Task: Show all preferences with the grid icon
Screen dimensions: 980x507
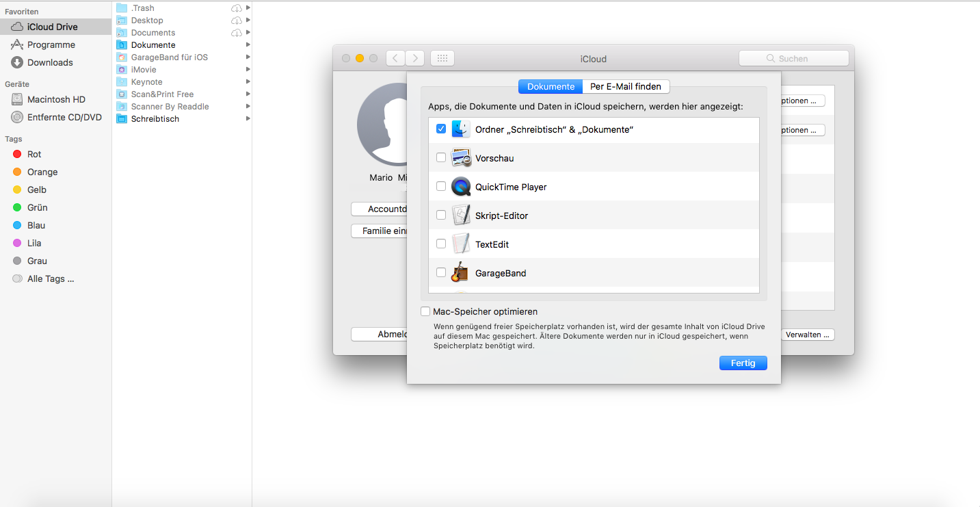Action: [x=442, y=58]
